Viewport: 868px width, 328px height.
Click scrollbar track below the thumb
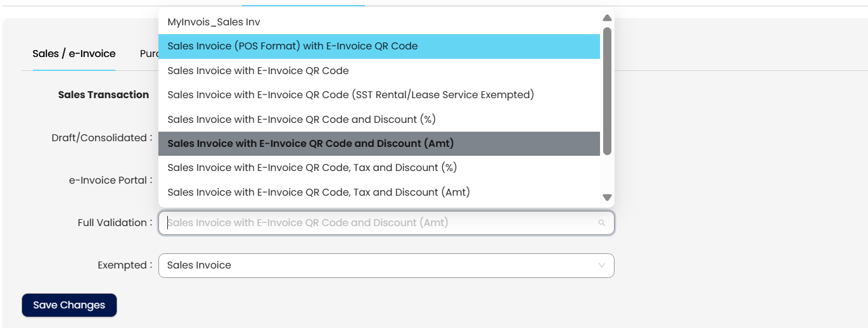607,174
